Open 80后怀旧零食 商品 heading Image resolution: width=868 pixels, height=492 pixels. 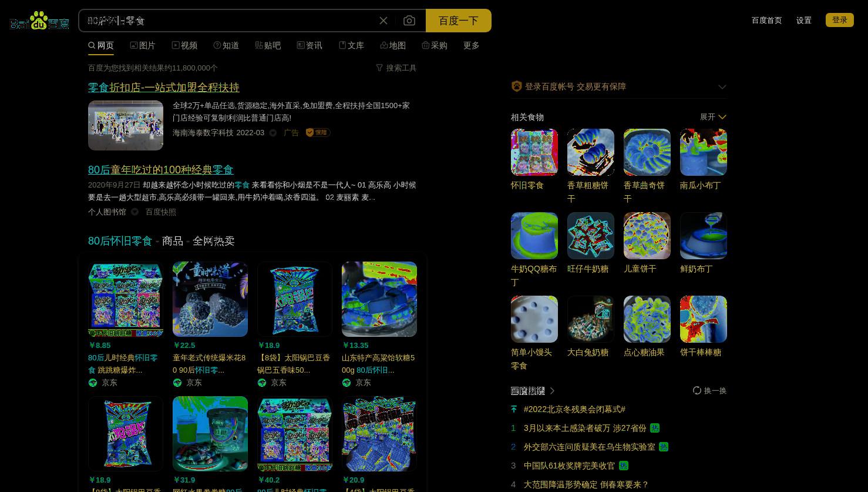(x=162, y=241)
